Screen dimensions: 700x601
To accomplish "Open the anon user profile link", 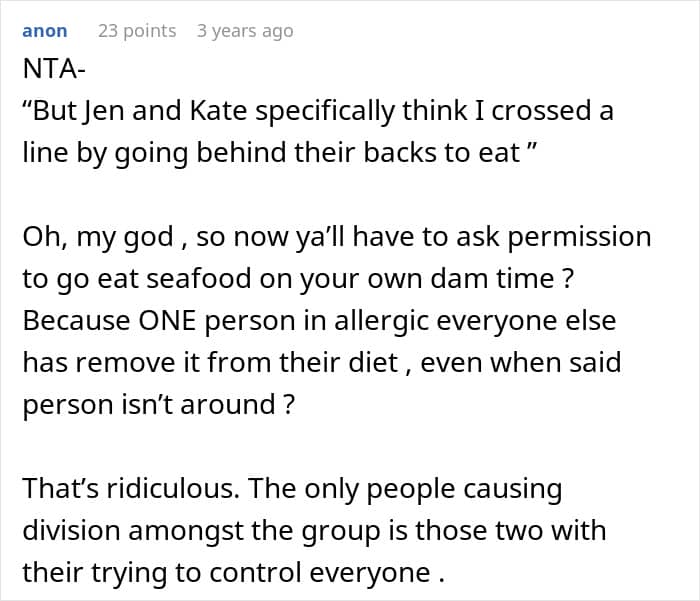I will [x=45, y=31].
